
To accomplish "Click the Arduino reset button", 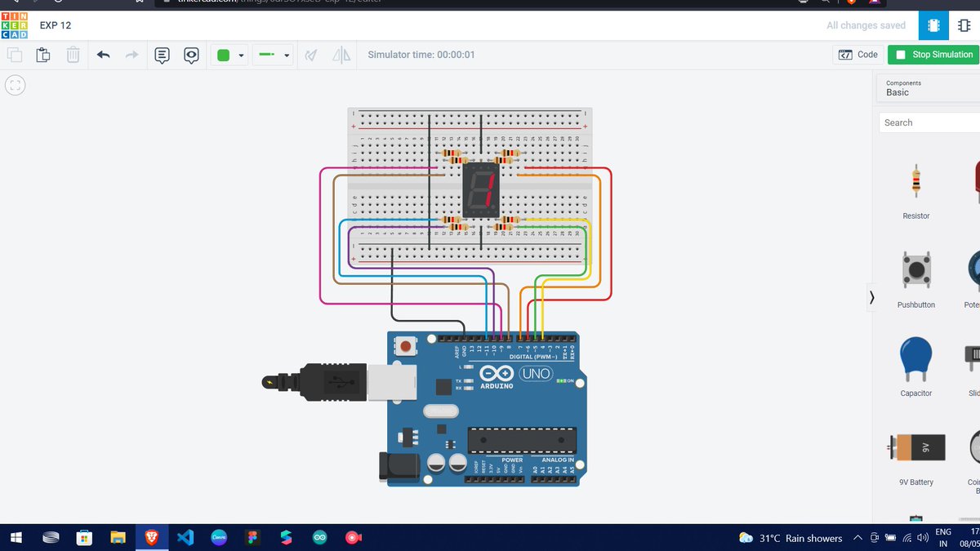I will click(x=406, y=346).
